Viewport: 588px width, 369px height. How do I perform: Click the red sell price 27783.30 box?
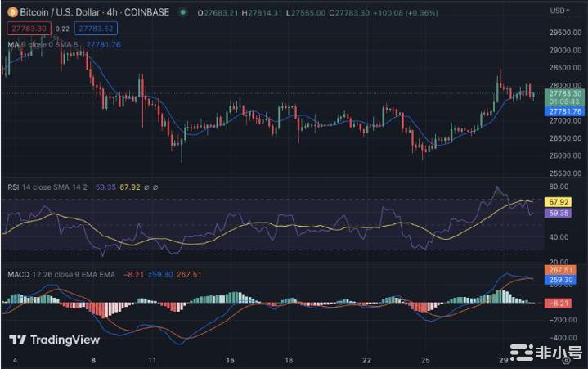click(26, 28)
